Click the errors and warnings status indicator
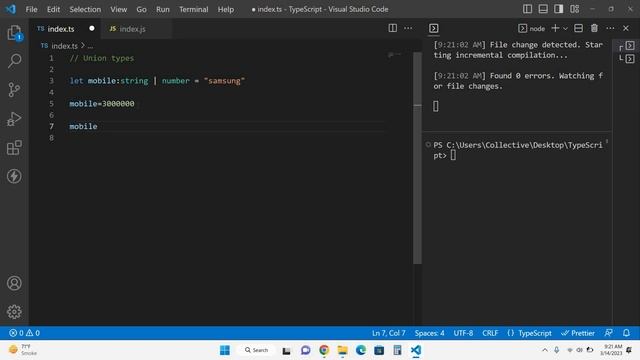Screen dimensions: 640x360 coord(24,333)
